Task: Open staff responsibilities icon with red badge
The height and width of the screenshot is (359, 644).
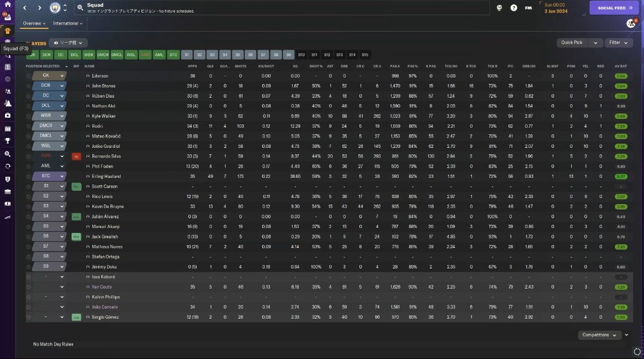Action: [631, 23]
